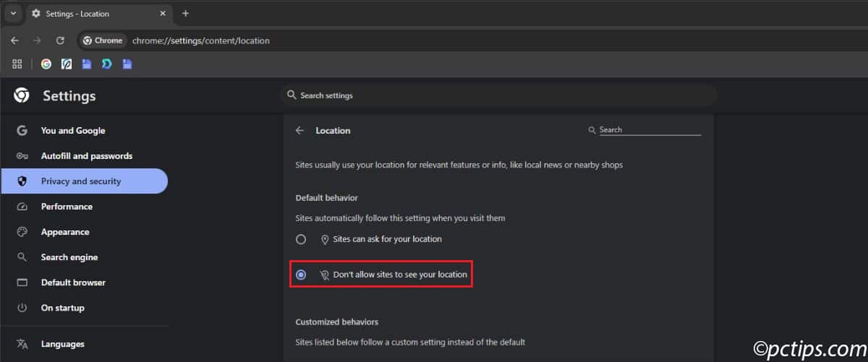Click the translate icon for Languages
The height and width of the screenshot is (362, 868).
pyautogui.click(x=22, y=344)
